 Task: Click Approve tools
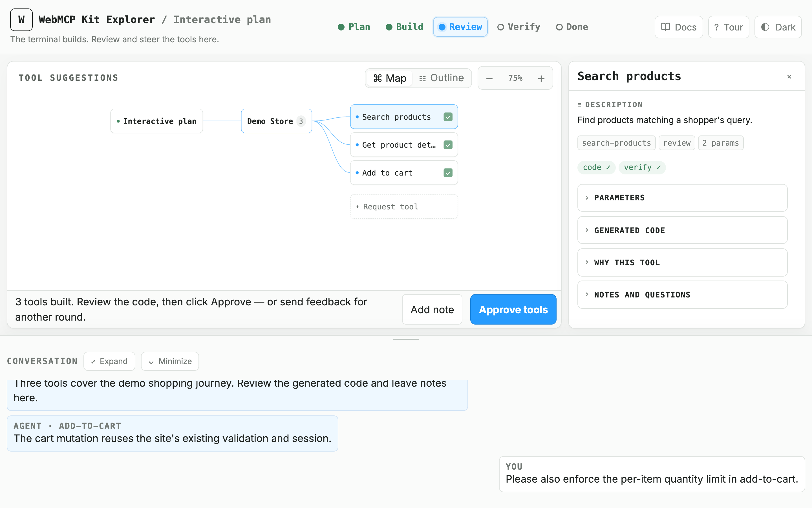pos(513,309)
